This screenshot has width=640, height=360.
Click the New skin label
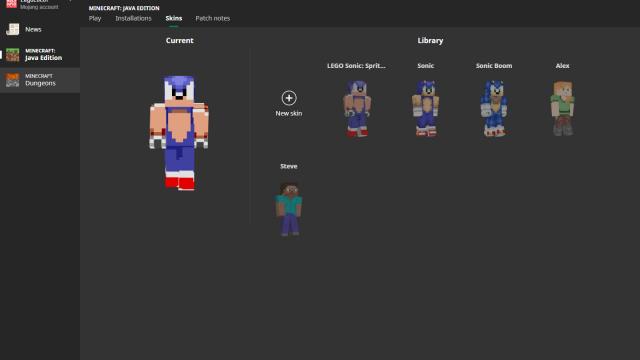tap(289, 113)
